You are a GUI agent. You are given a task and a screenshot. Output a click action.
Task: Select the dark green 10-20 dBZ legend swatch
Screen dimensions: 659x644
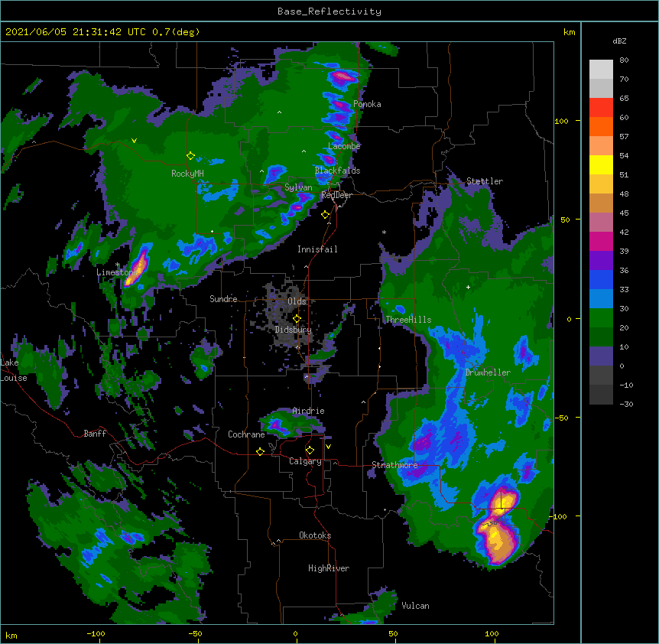pyautogui.click(x=601, y=337)
